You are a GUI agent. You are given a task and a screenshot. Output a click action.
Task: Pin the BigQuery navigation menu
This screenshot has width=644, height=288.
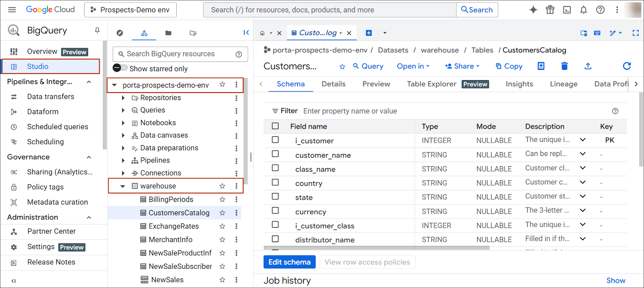pos(97,31)
